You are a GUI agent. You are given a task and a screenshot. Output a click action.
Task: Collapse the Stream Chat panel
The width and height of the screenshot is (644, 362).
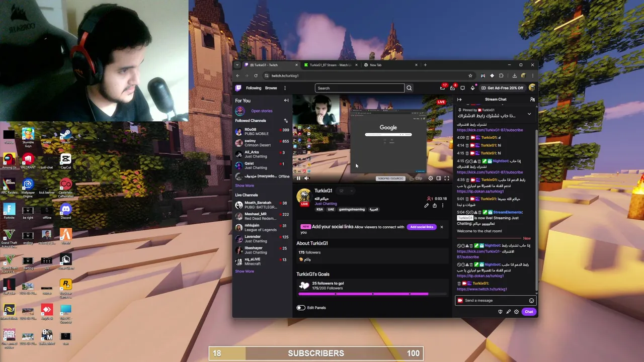click(459, 100)
